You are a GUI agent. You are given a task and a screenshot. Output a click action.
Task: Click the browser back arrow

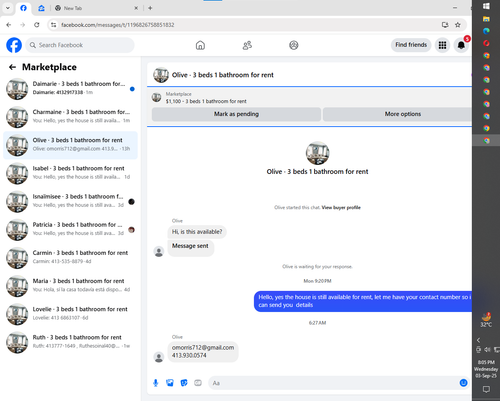9,25
